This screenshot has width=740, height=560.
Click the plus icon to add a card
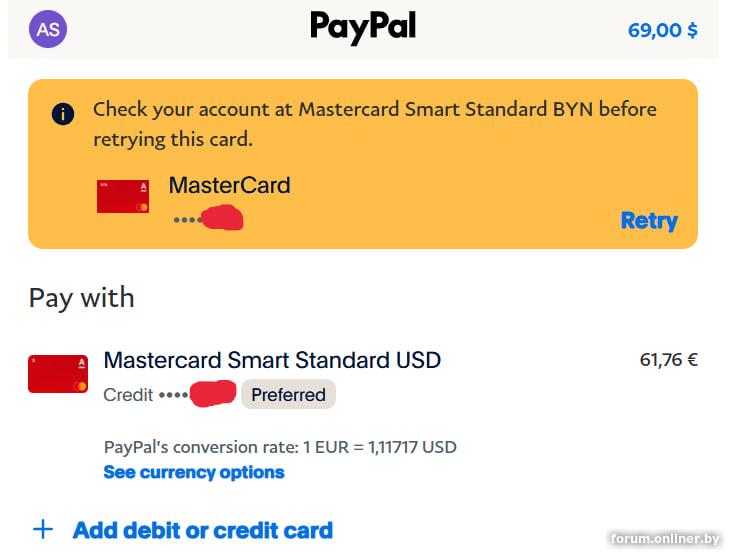coord(43,529)
